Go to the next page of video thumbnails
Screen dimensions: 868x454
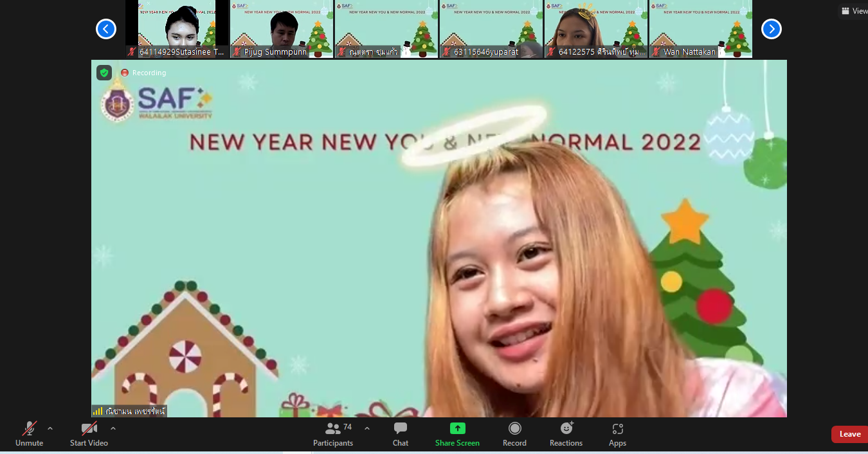[x=771, y=29]
